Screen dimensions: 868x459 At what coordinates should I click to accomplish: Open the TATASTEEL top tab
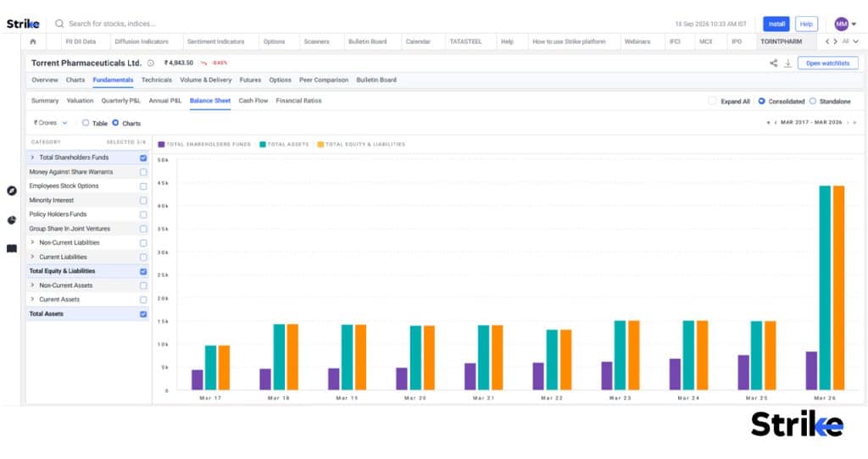[465, 41]
